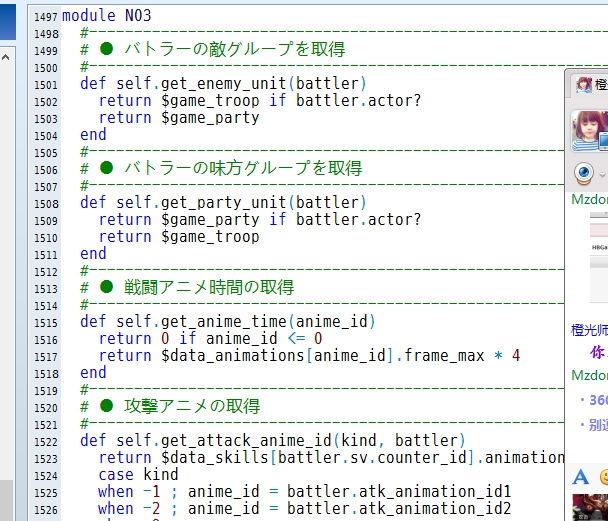
Task: Click the up arrow of left panel scrollbar
Action: pos(5,57)
